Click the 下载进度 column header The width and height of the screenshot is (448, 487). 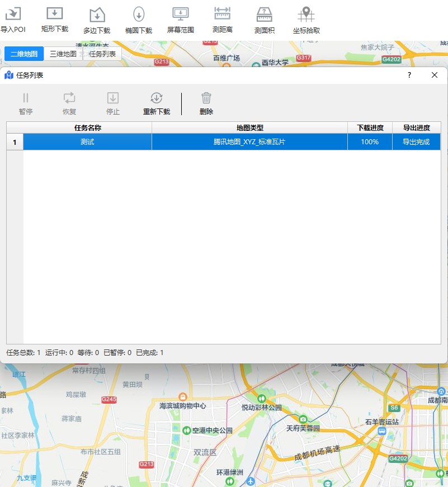tap(370, 127)
